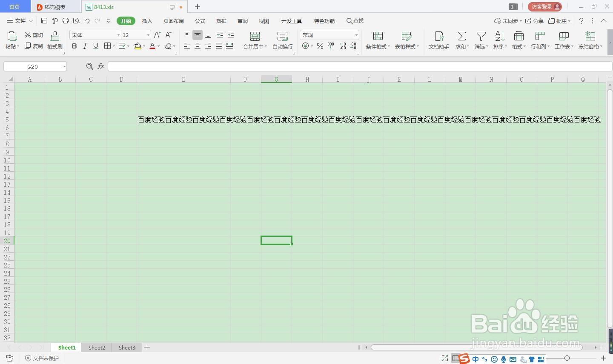Image resolution: width=613 pixels, height=364 pixels.
Task: Expand the font name combo box
Action: (118, 35)
